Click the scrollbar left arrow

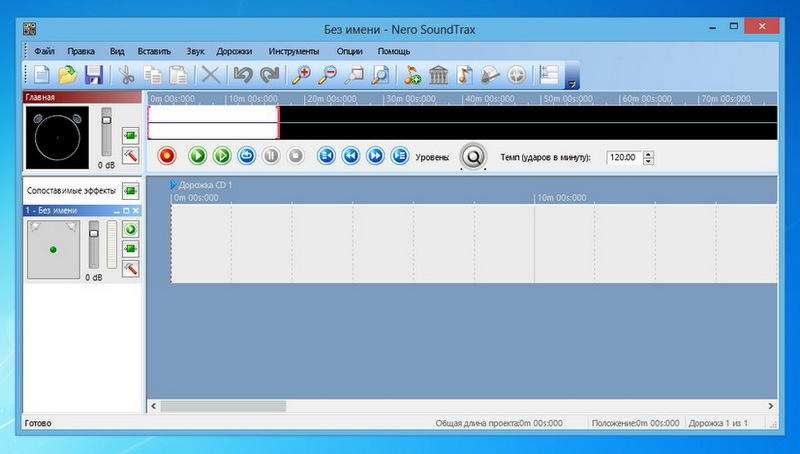click(x=154, y=406)
